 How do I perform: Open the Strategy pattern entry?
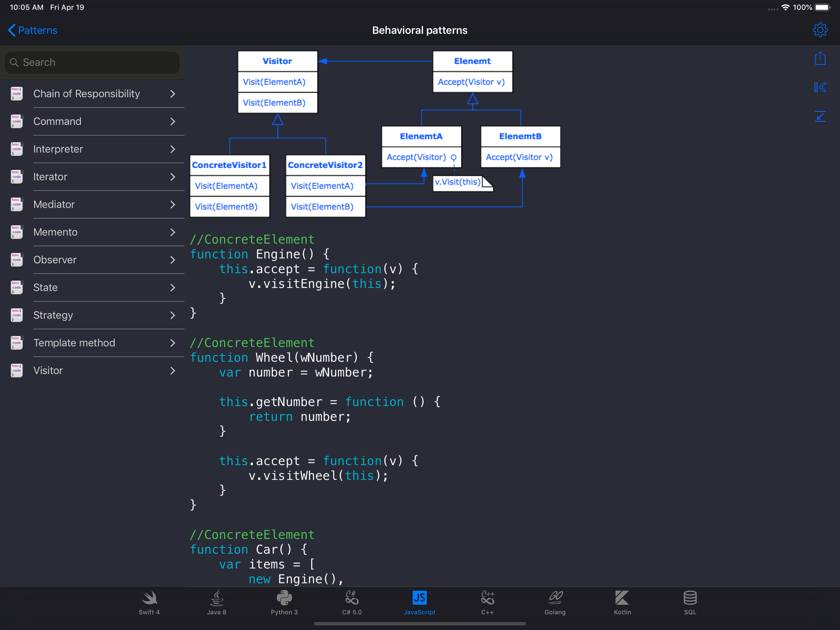[53, 315]
